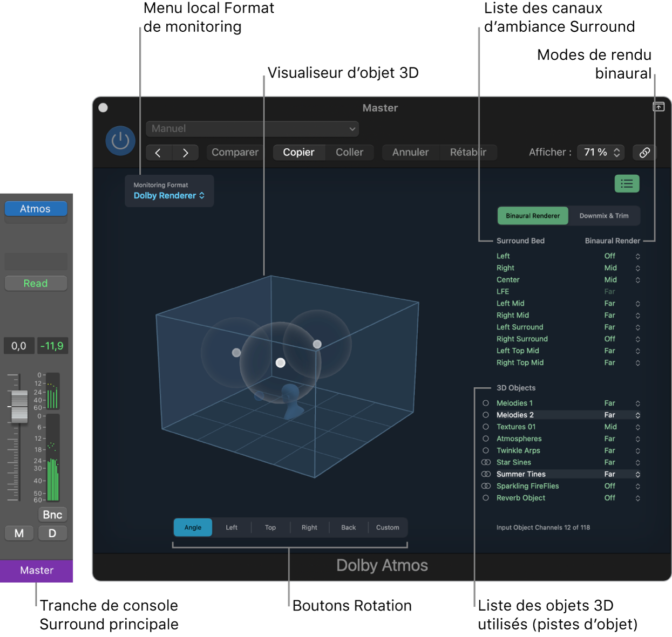The image size is (672, 637).
Task: Change binaural mode stepper for Summer Tines
Action: coord(637,475)
